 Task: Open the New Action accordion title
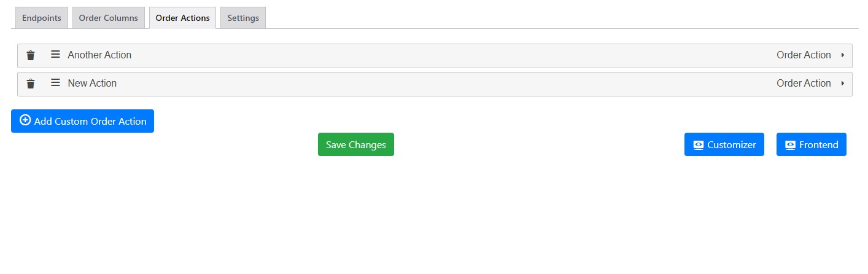[x=92, y=84]
